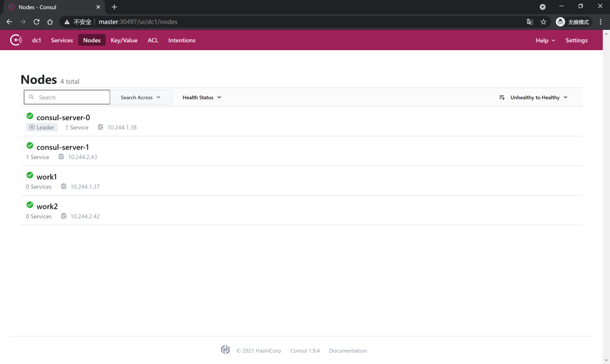
Task: Open the work1 node details
Action: coord(47,177)
